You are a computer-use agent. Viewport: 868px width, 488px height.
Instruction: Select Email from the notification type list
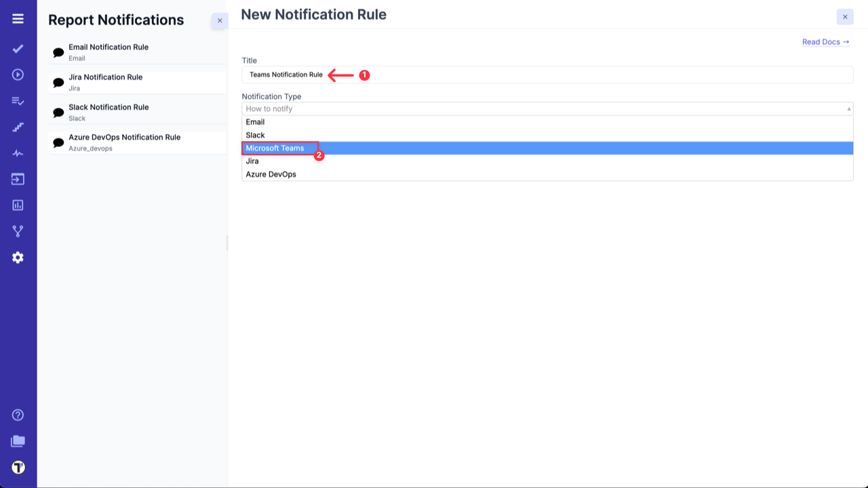(x=255, y=122)
